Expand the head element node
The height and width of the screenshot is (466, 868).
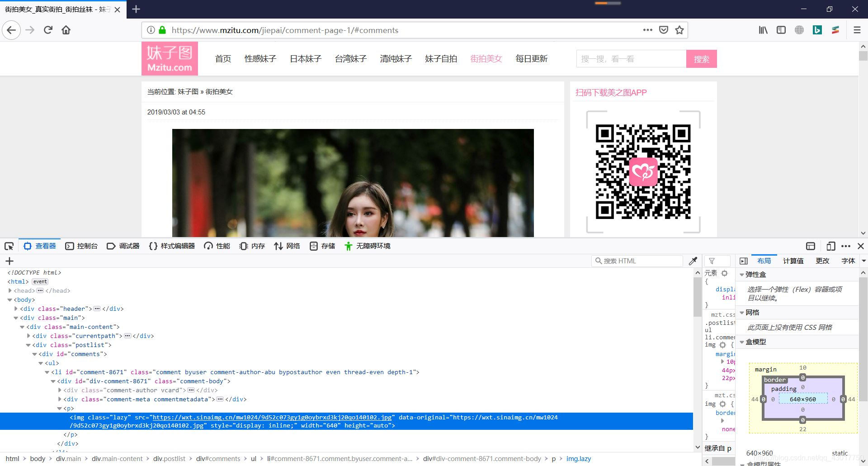(x=10, y=291)
